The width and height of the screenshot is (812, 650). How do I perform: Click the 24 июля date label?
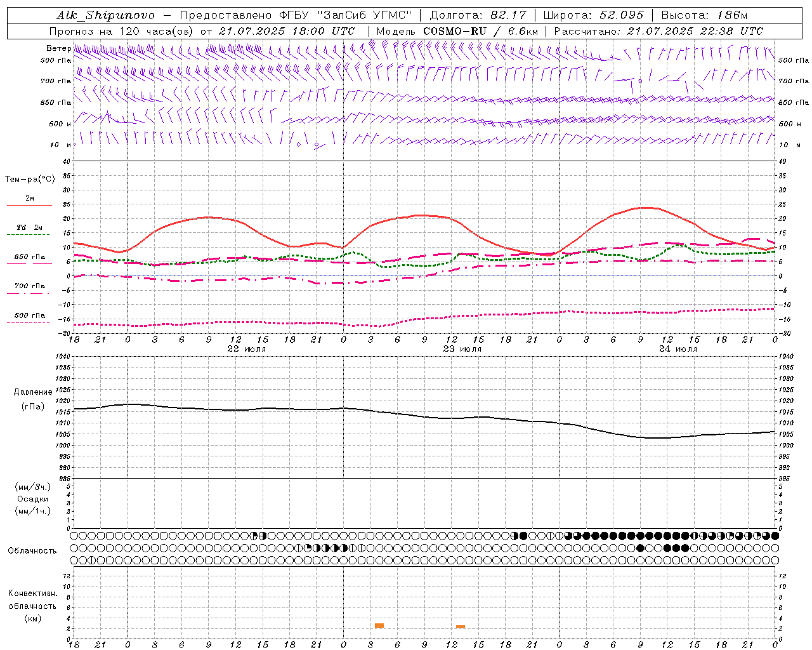(x=678, y=349)
